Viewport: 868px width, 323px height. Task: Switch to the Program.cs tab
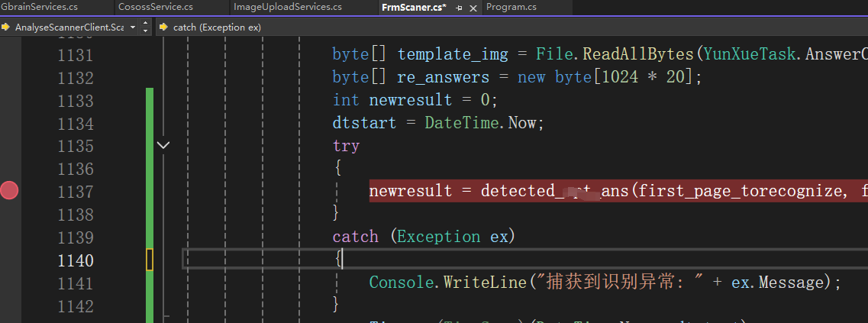(x=511, y=7)
